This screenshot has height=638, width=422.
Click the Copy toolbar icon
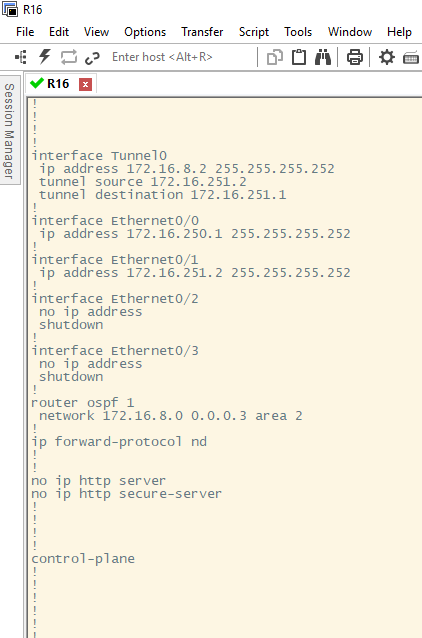(x=275, y=57)
